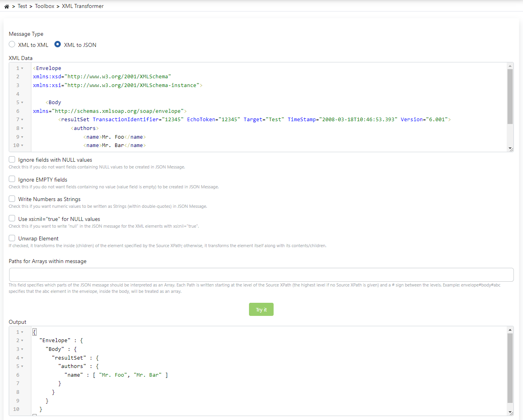Check the Ignore EMPTY fields option
This screenshot has height=420, width=523.
coord(12,179)
